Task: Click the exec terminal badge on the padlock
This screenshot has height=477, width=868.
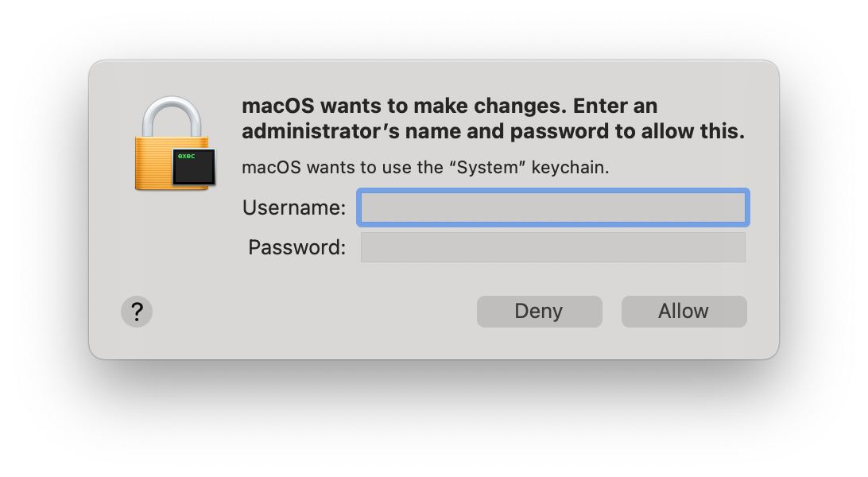Action: tap(195, 167)
